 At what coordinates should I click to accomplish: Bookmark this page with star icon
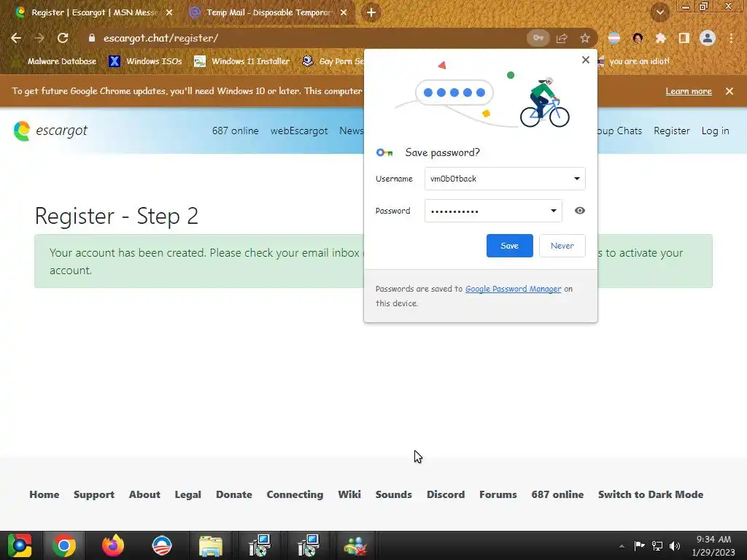[x=584, y=38]
